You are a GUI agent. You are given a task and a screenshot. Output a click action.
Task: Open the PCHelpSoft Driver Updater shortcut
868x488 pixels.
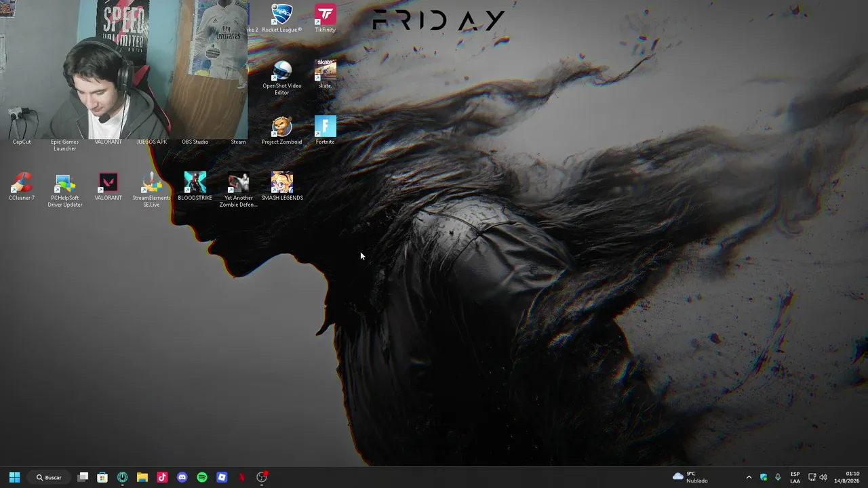point(65,190)
